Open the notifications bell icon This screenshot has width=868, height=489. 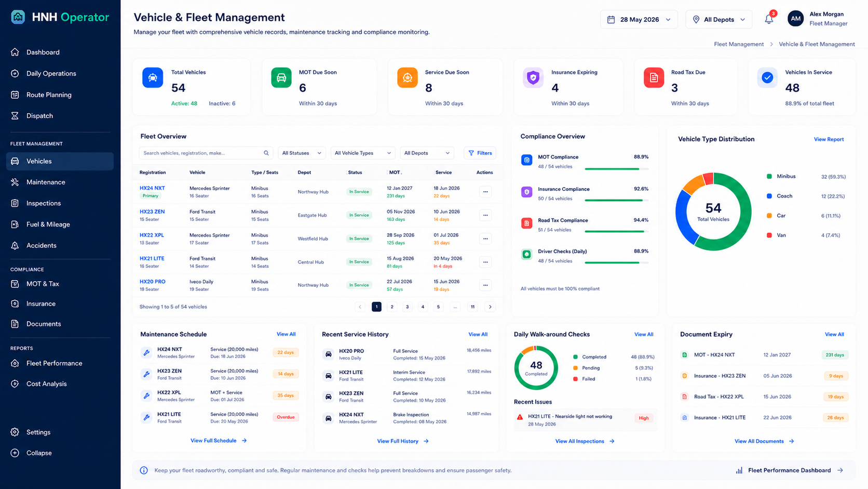point(769,19)
